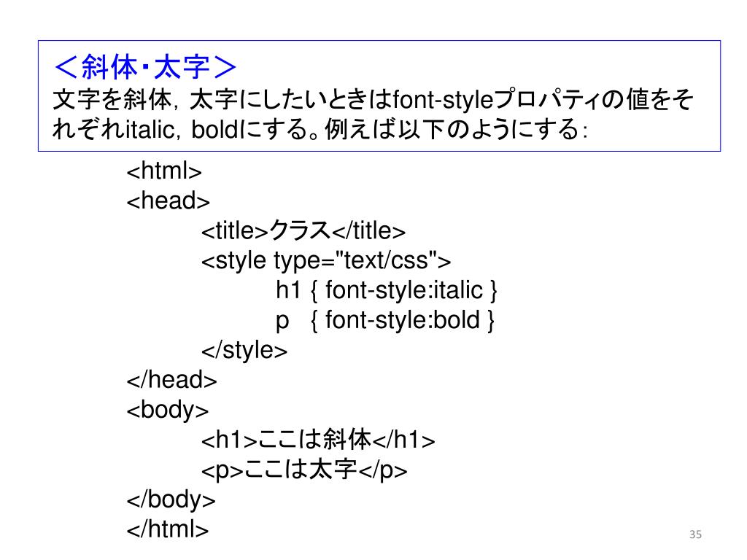Click the closing </html> tag line
The height and width of the screenshot is (560, 747).
click(168, 529)
